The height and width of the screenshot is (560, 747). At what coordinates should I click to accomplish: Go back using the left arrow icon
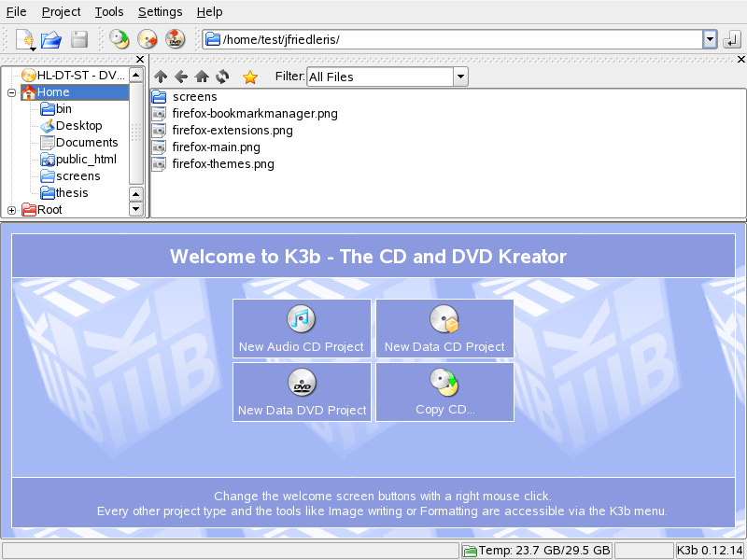[x=181, y=77]
